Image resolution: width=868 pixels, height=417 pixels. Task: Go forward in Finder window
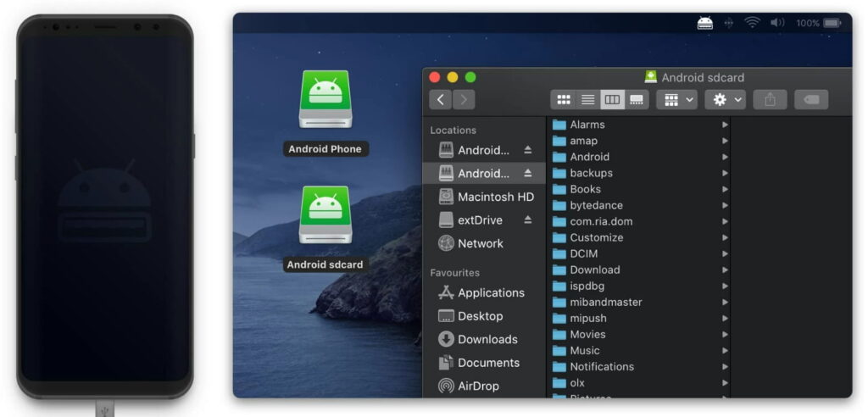tap(464, 100)
